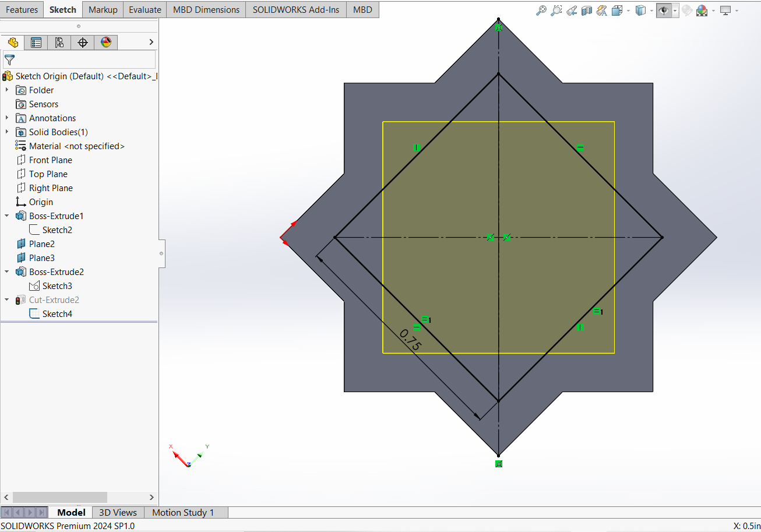Select the Right Plane
The height and width of the screenshot is (532, 761).
click(44, 188)
